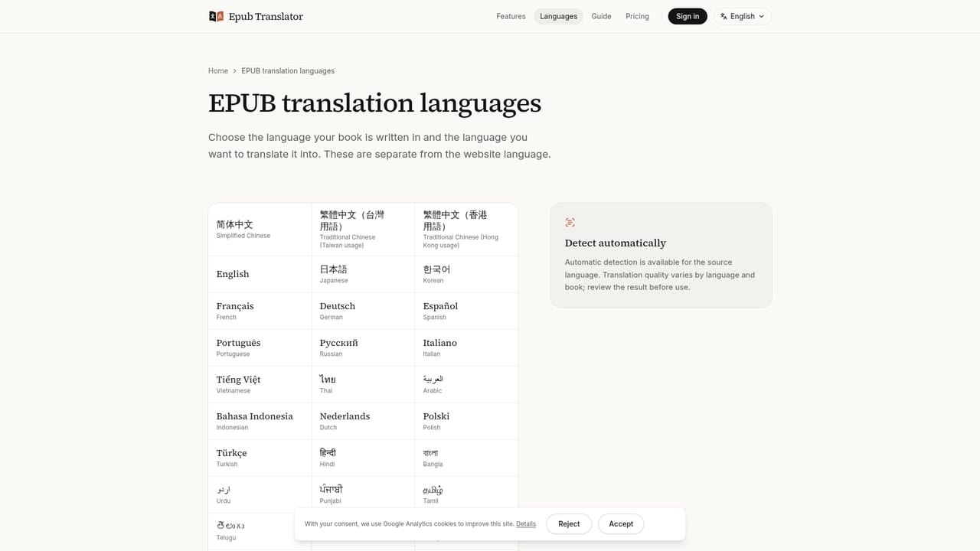The height and width of the screenshot is (551, 980).
Task: Select the Arabic language cell
Action: tap(466, 384)
